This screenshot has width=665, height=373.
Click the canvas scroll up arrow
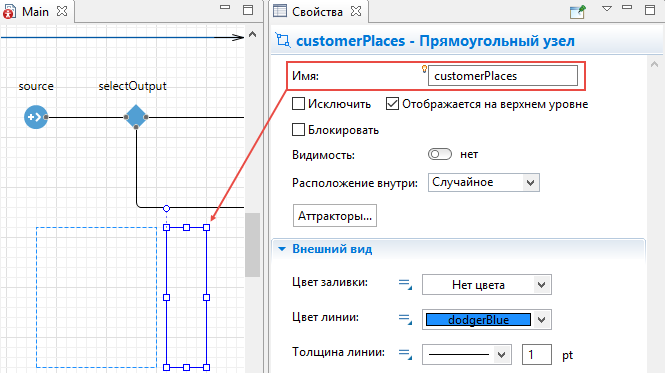click(252, 35)
